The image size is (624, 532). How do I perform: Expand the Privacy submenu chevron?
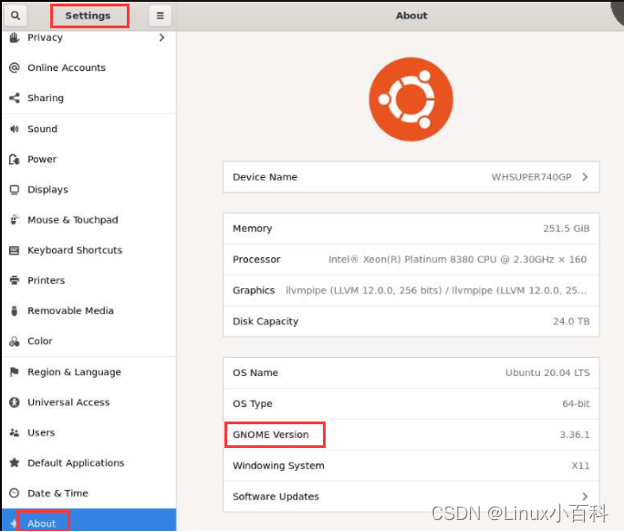pos(162,37)
